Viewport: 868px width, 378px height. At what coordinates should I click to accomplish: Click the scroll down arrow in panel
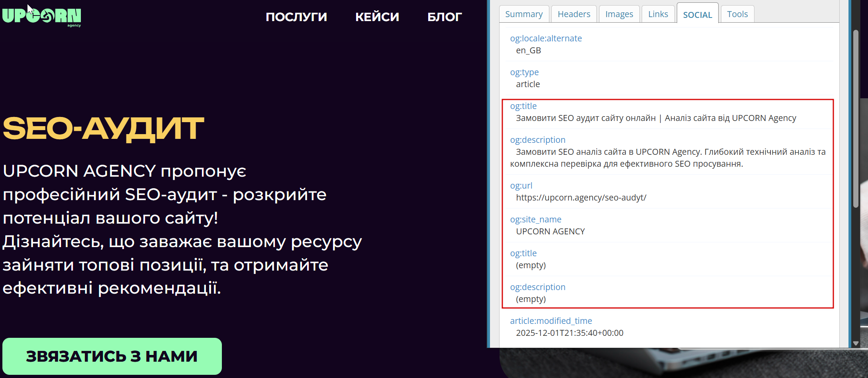[856, 343]
